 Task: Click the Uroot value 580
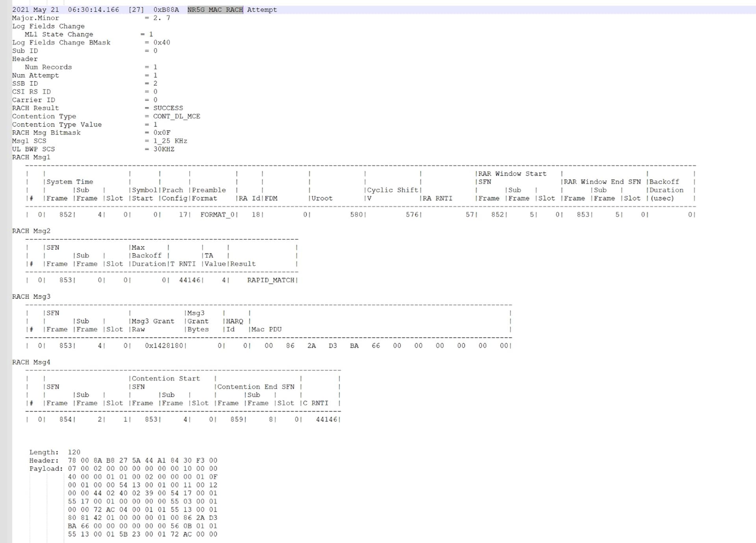tap(357, 215)
